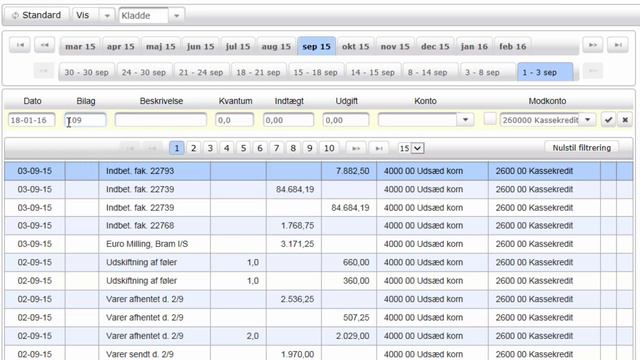
Task: Click Nulstil filtrering button
Action: pyautogui.click(x=581, y=148)
